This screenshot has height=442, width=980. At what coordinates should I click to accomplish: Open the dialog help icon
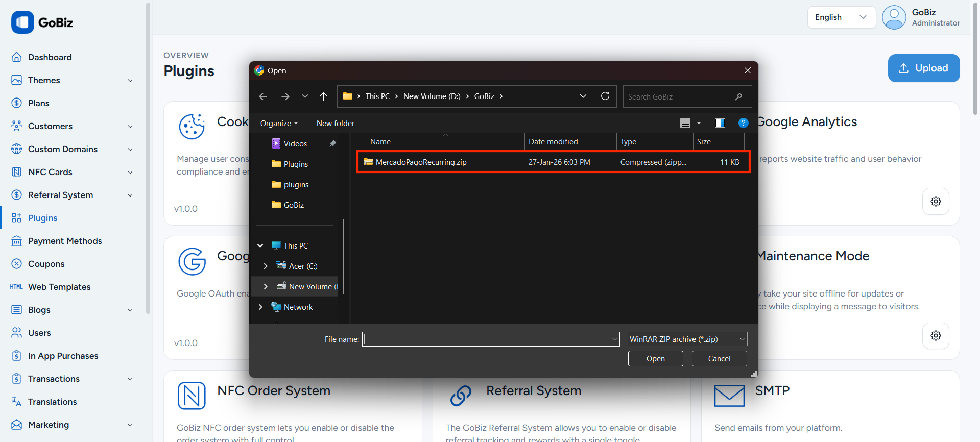pos(743,123)
